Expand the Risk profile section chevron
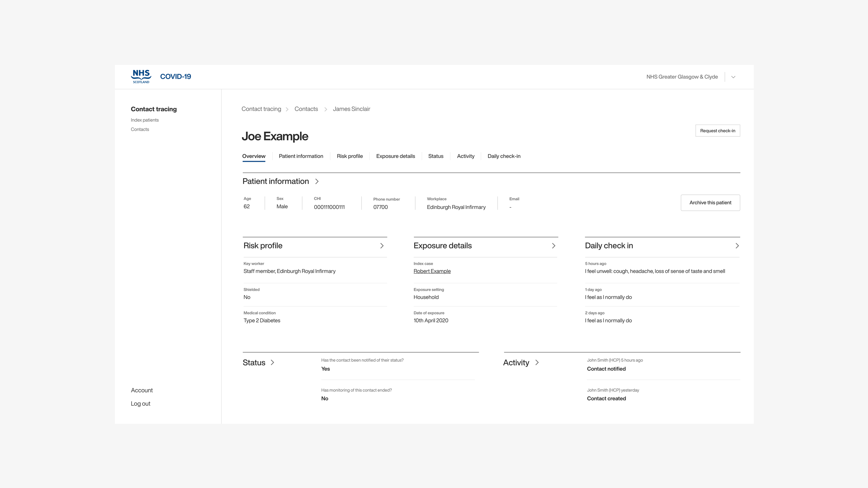Image resolution: width=868 pixels, height=488 pixels. 382,246
